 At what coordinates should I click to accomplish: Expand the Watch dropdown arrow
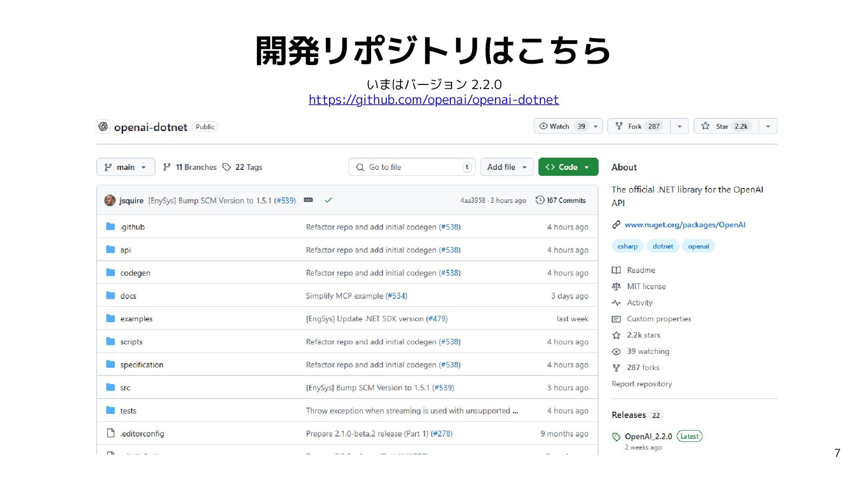click(596, 126)
